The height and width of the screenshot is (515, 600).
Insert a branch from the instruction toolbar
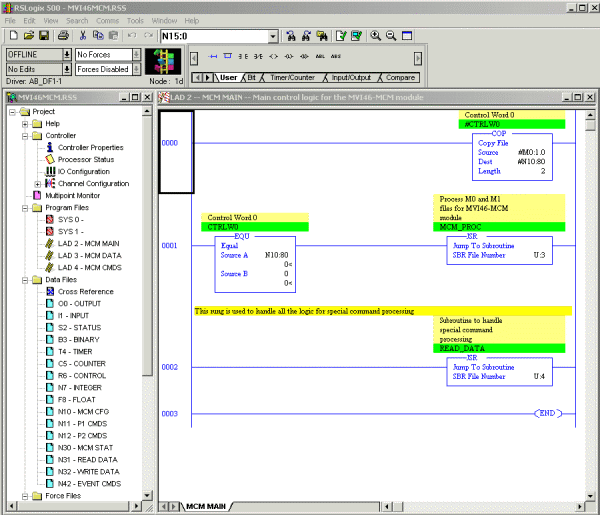pos(228,56)
